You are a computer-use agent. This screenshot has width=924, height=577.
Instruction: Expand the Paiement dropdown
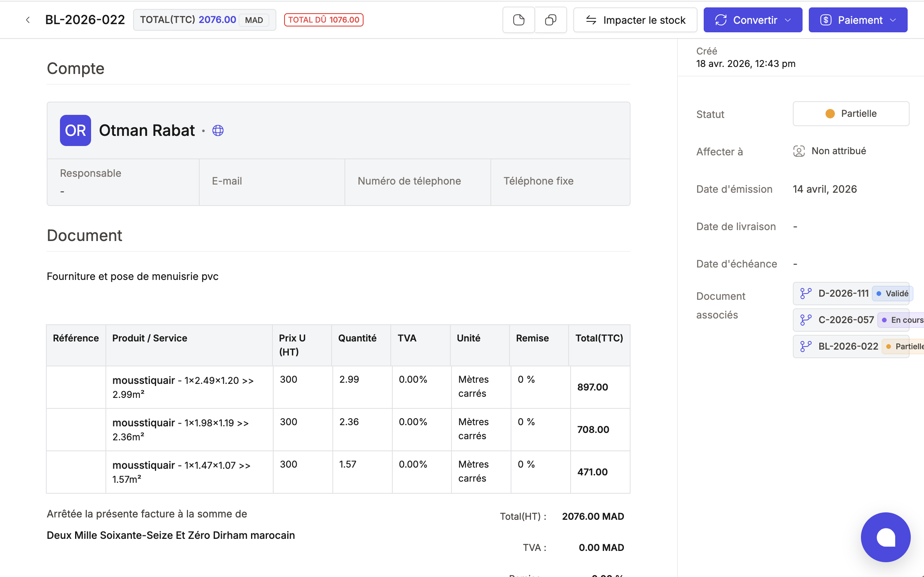(x=858, y=20)
